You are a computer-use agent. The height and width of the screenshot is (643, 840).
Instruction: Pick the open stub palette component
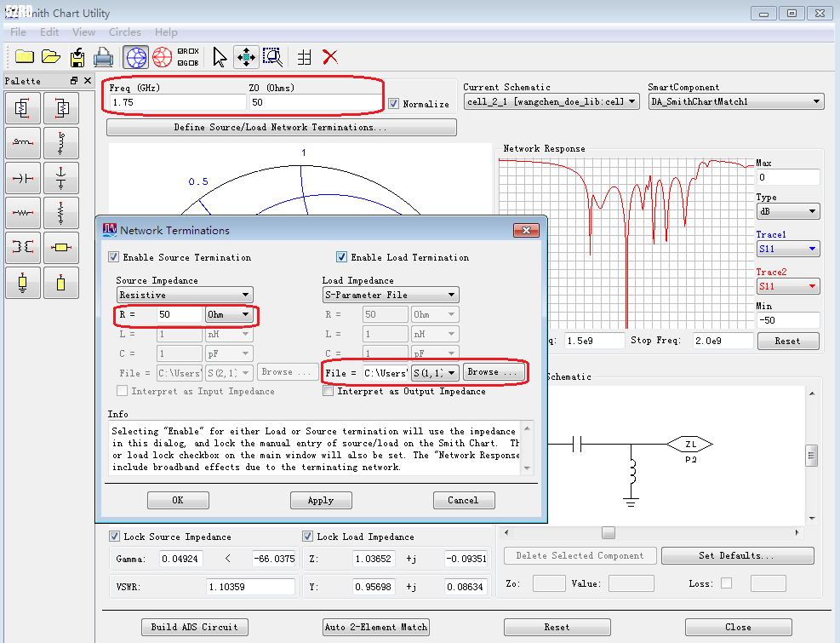[x=61, y=282]
